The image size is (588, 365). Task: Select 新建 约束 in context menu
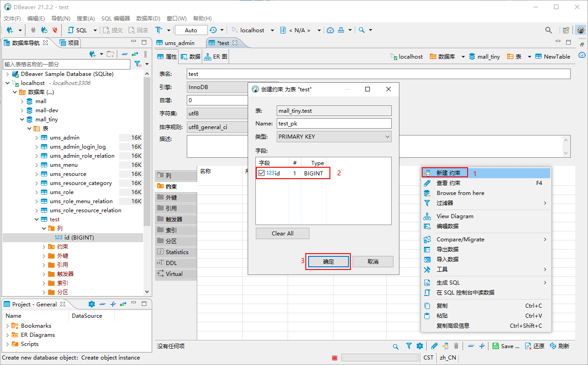pyautogui.click(x=485, y=173)
